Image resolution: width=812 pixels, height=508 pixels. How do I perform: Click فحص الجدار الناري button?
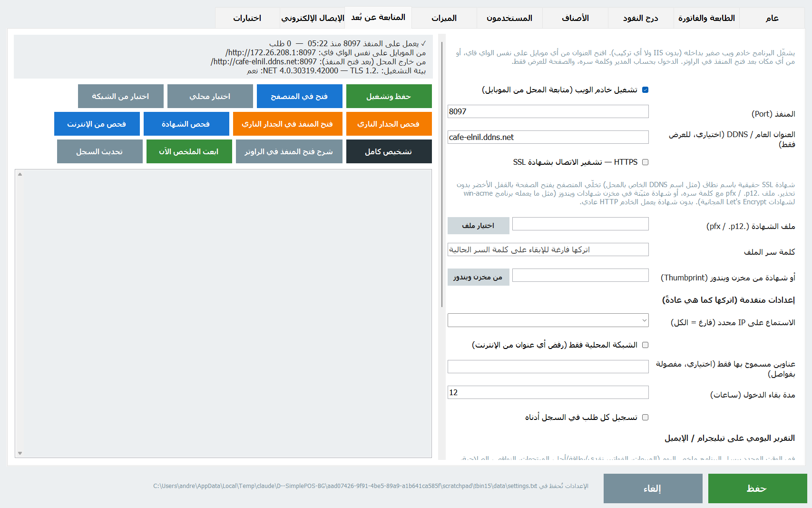(389, 124)
